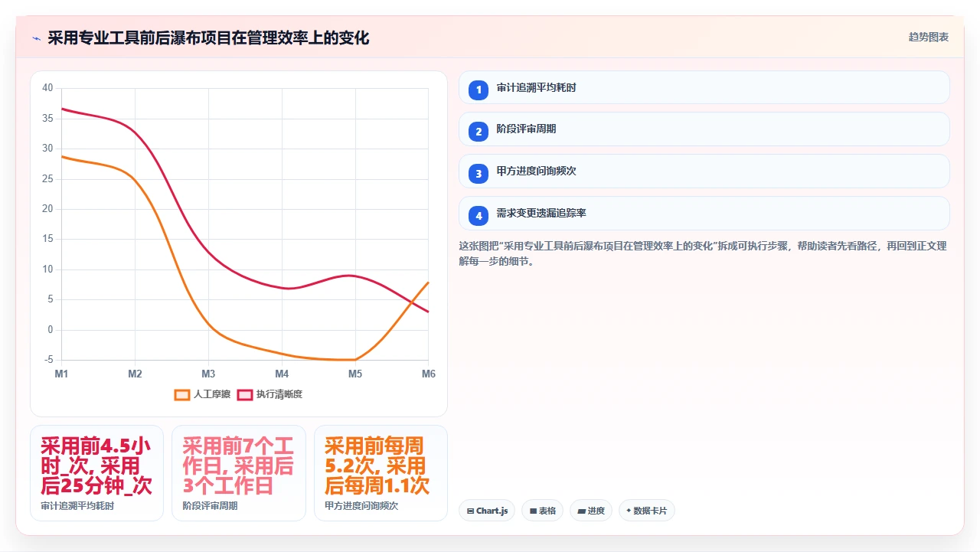
Task: Select step 1 审计追溯平均耗时
Action: tap(704, 87)
